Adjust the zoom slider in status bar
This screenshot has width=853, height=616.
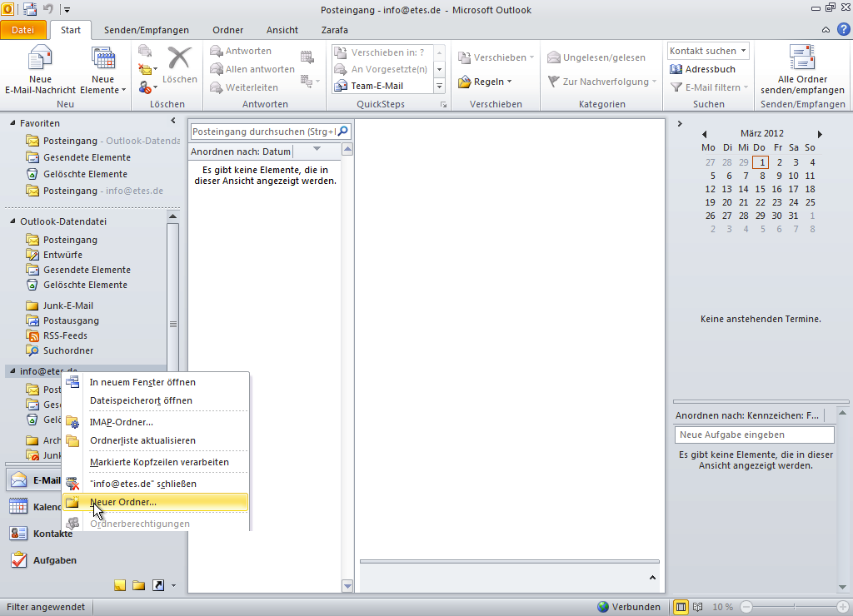click(x=794, y=607)
